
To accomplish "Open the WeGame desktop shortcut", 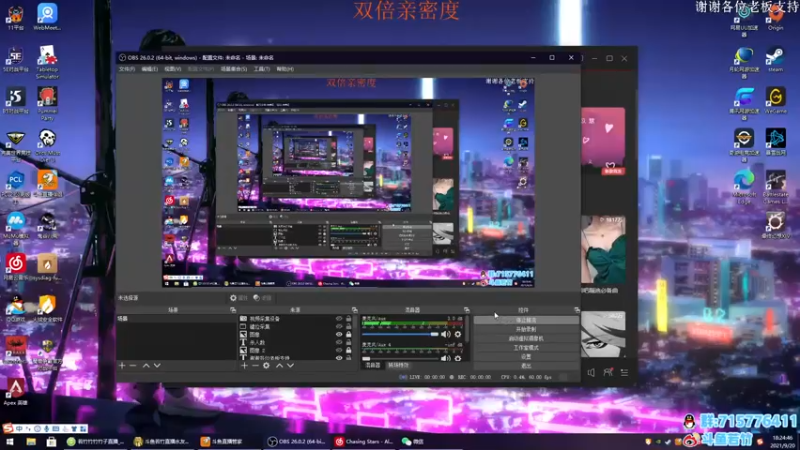I will [775, 101].
